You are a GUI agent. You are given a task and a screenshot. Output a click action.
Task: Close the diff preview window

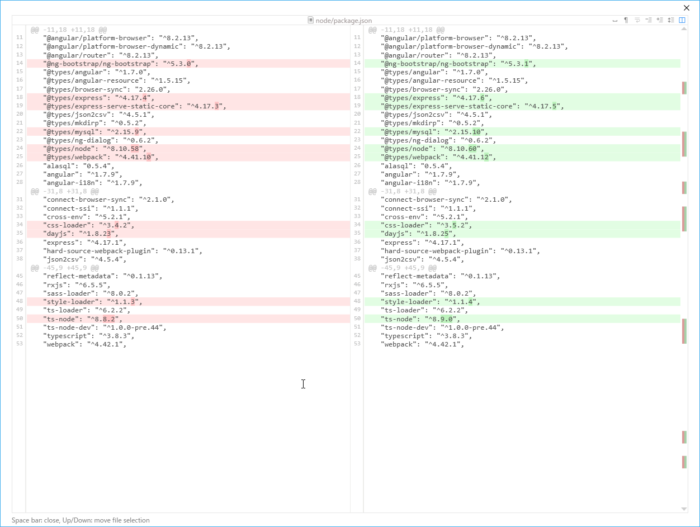point(686,8)
